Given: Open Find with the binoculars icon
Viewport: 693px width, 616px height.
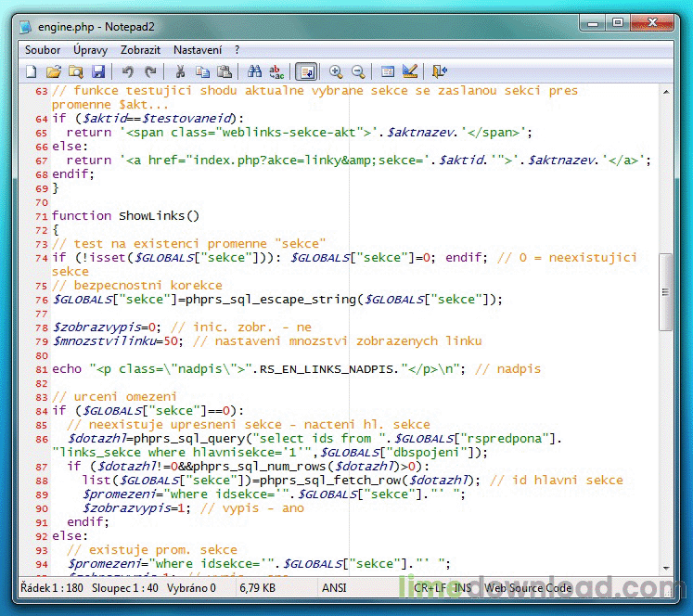Looking at the screenshot, I should click(x=254, y=71).
